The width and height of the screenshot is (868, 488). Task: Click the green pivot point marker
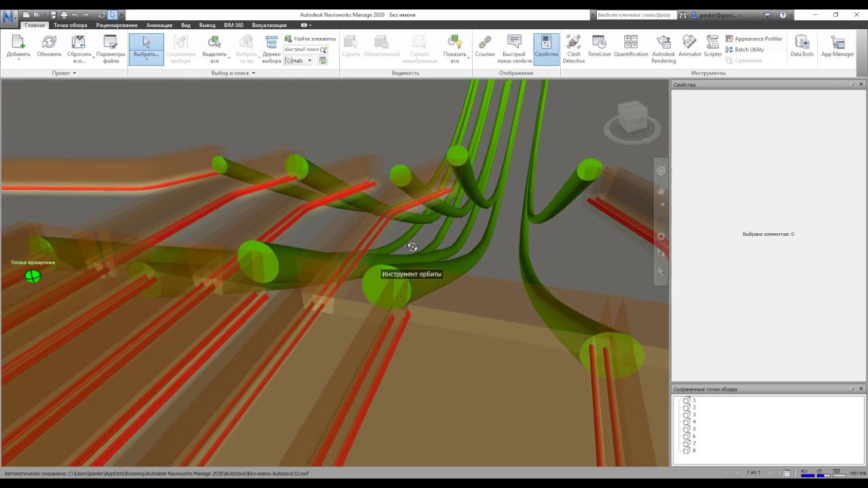coord(33,276)
